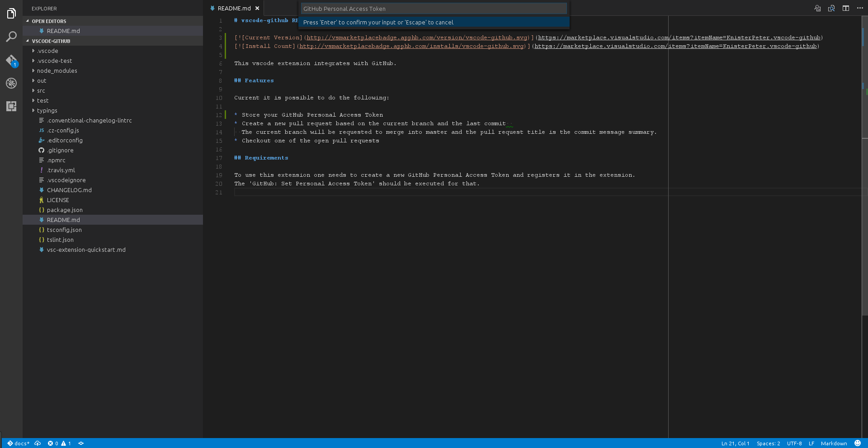Select README.md under Open Editors

(113, 31)
